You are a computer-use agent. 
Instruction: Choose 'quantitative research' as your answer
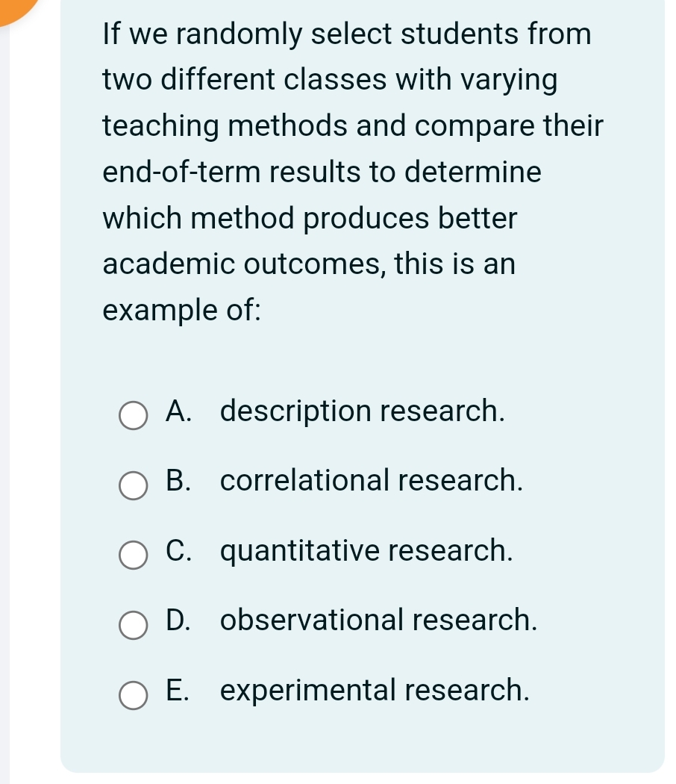366,551
